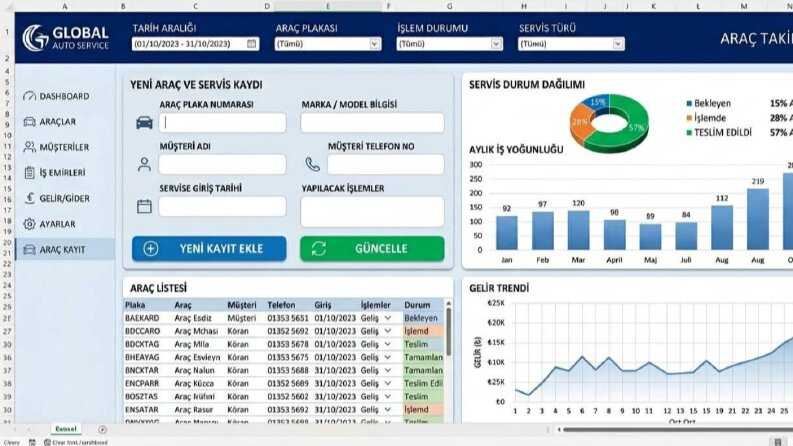Click the plus circle icon on Yeni Kayıt Ekle
Screen dimensions: 793x446
pos(151,248)
